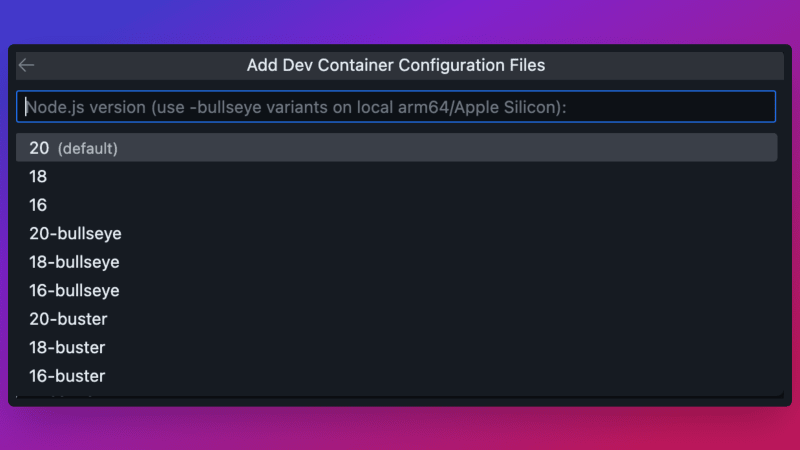Image resolution: width=800 pixels, height=450 pixels.
Task: Pick the 16-buster entry
Action: pos(67,376)
